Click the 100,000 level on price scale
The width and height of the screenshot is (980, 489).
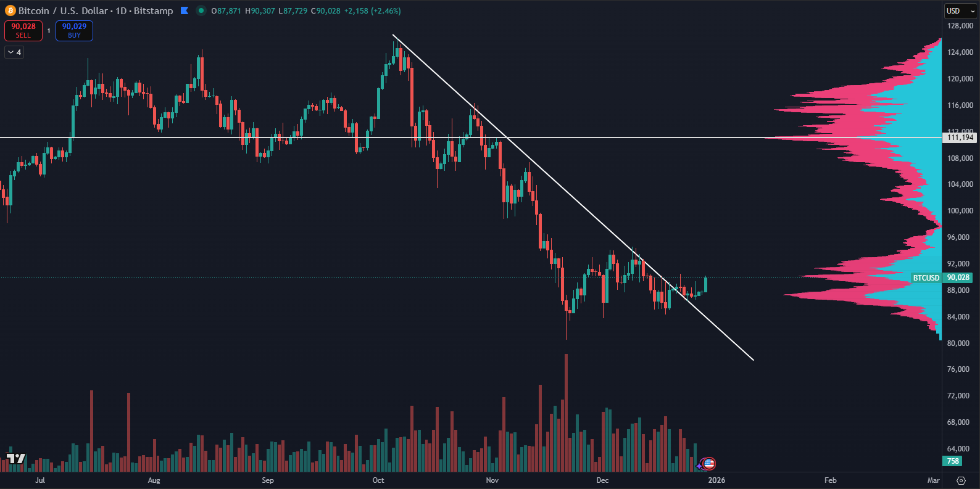tap(960, 211)
